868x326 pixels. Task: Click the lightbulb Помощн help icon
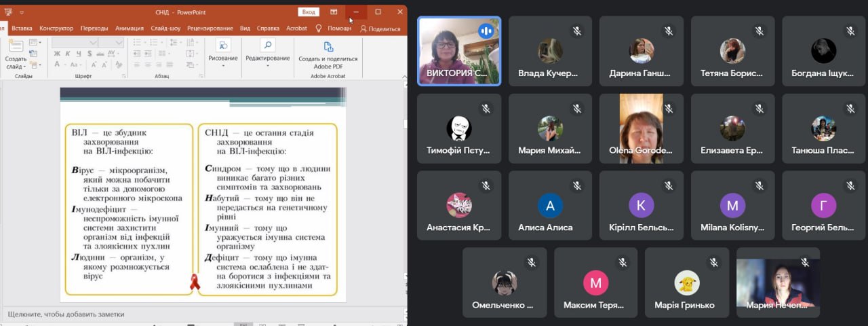[x=319, y=29]
